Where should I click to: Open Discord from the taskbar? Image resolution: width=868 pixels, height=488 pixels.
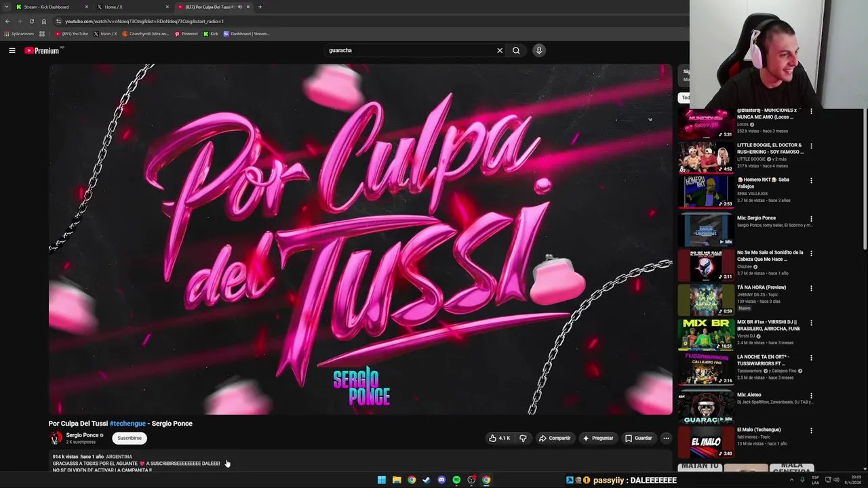tap(441, 480)
